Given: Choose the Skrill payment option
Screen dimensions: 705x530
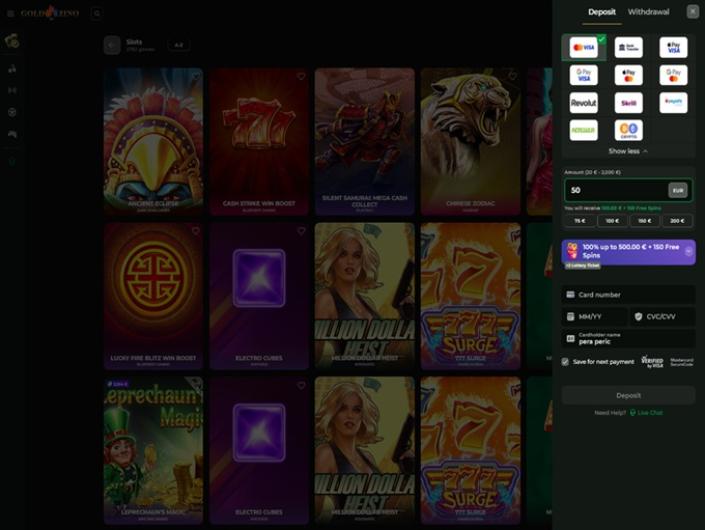Looking at the screenshot, I should [x=628, y=102].
